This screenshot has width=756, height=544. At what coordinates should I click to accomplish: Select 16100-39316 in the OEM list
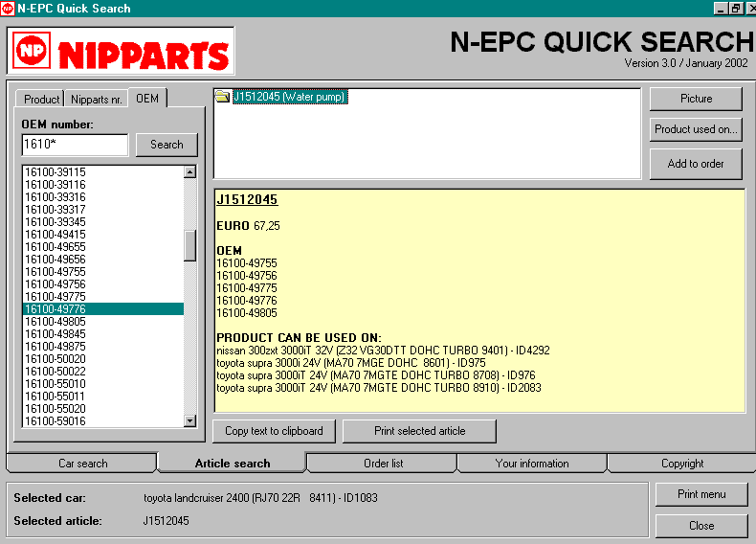pyautogui.click(x=103, y=197)
